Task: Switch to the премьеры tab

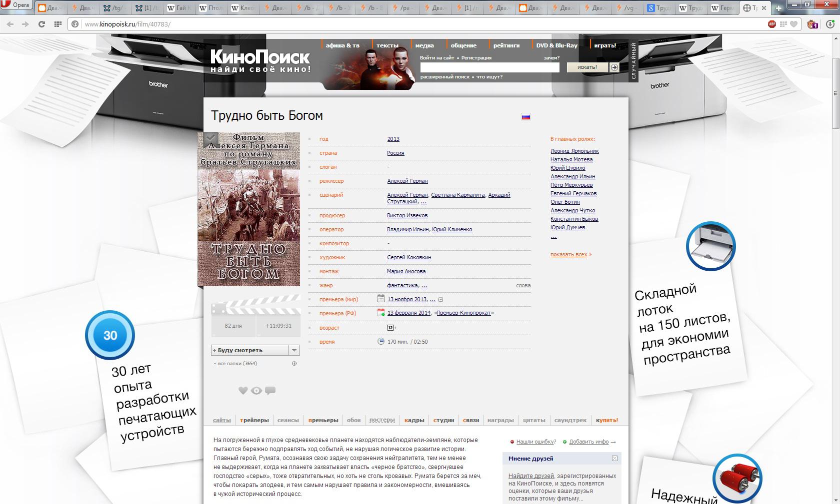Action: [323, 420]
